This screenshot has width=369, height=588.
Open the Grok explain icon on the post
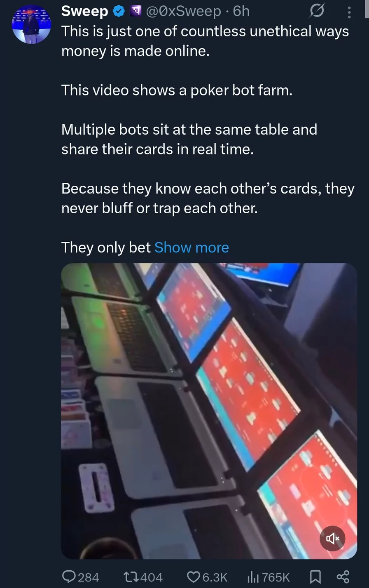tap(317, 12)
